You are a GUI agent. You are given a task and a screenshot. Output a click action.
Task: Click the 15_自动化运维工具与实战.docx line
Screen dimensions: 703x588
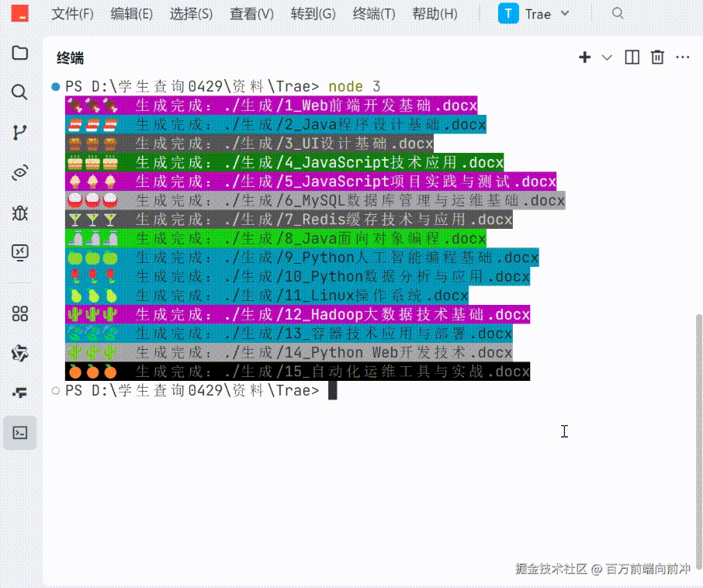tap(298, 372)
